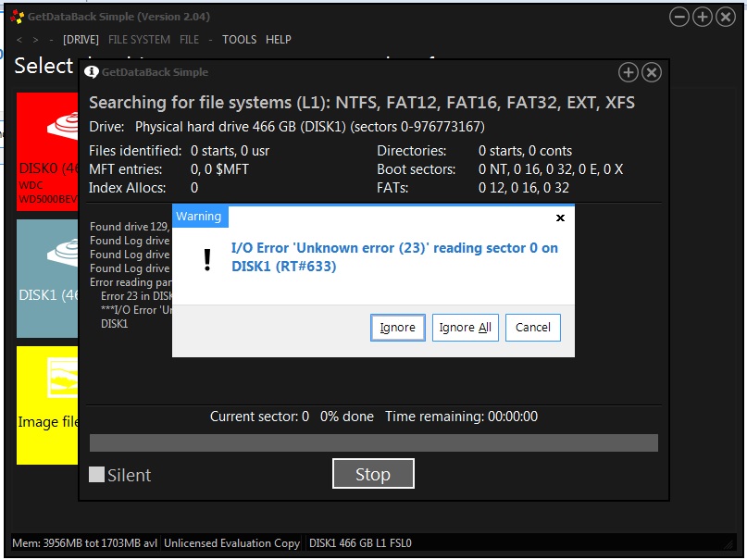This screenshot has width=747, height=560.
Task: Click the 'Error 23 in DISK' log line
Action: tap(137, 296)
